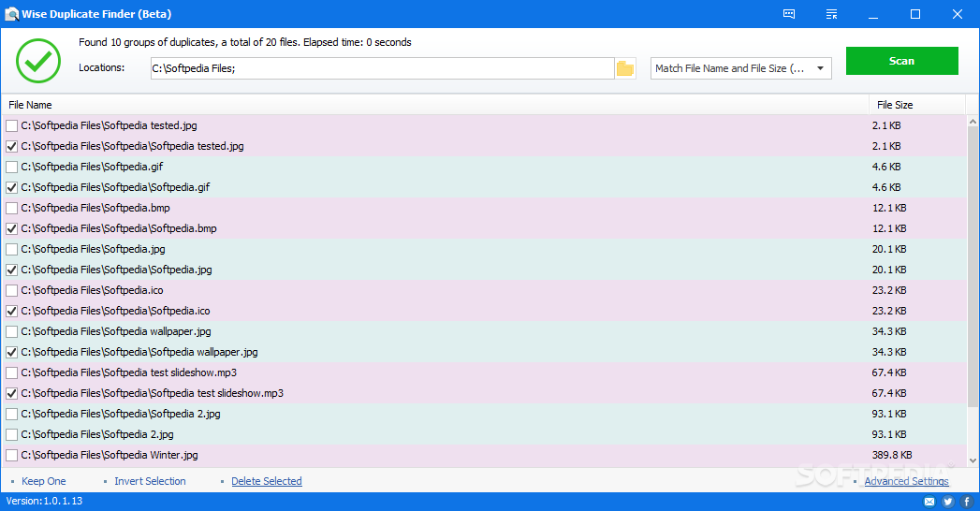Open the Facebook icon in status bar
This screenshot has height=511, width=980.
(x=967, y=502)
